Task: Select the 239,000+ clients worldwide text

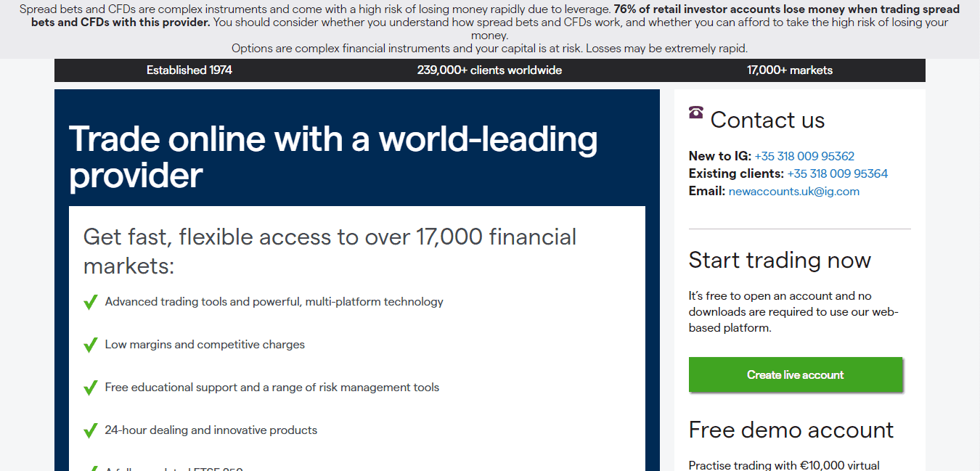Action: (489, 70)
